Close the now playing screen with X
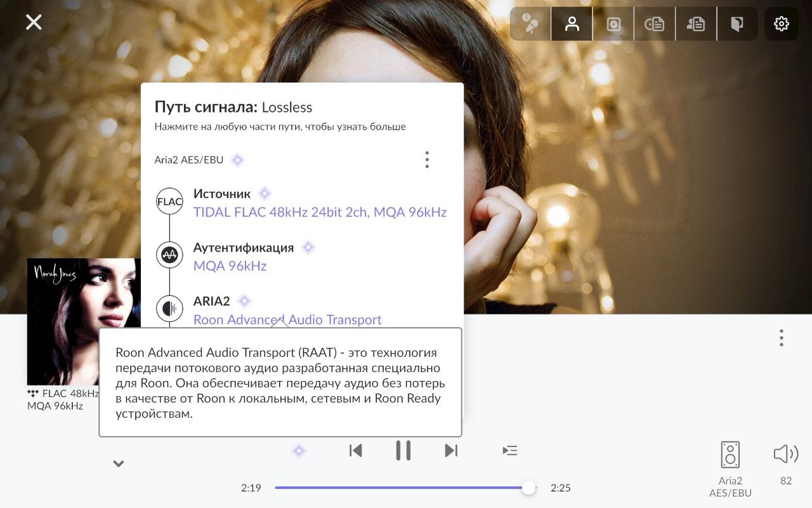Image resolution: width=812 pixels, height=508 pixels. (34, 22)
